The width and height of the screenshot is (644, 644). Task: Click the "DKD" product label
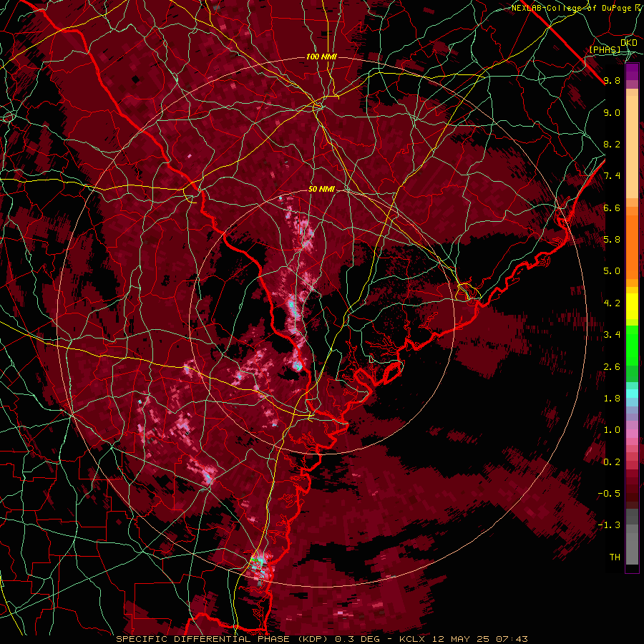[629, 43]
